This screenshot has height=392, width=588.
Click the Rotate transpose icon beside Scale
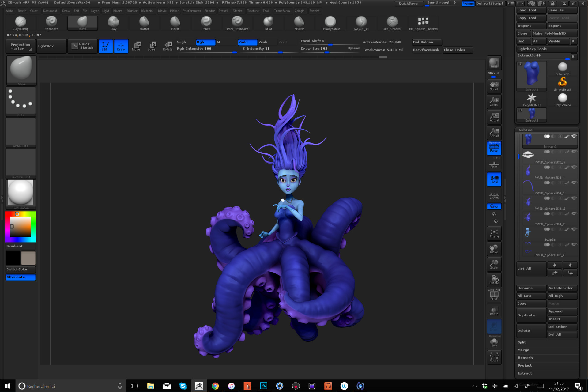[168, 46]
